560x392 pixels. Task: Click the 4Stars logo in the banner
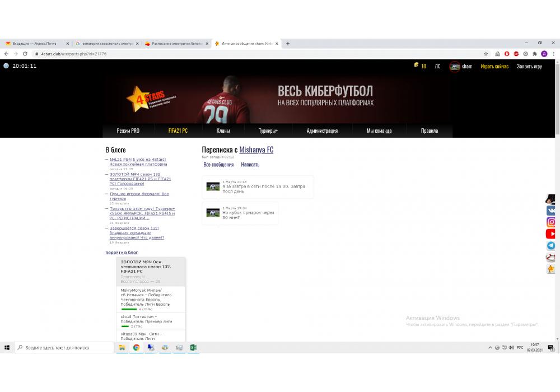coord(151,99)
